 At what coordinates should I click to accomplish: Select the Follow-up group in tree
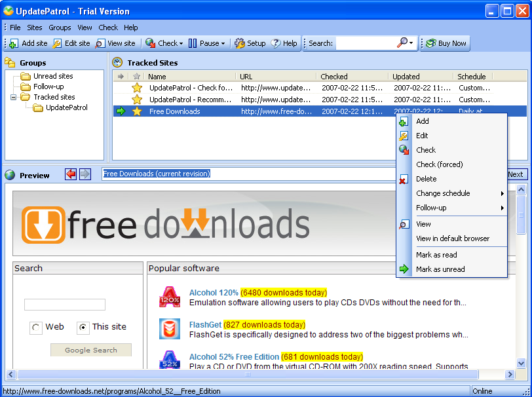click(x=48, y=86)
